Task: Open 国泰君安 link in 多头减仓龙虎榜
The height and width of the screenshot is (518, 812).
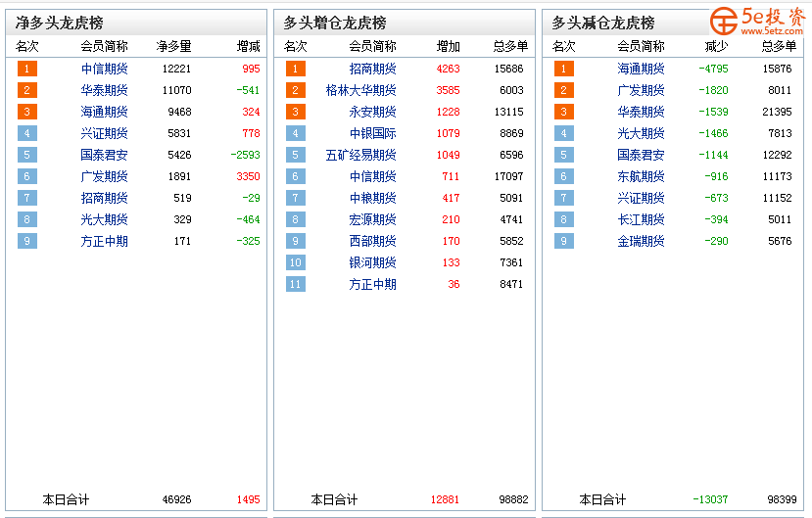Action: 642,155
